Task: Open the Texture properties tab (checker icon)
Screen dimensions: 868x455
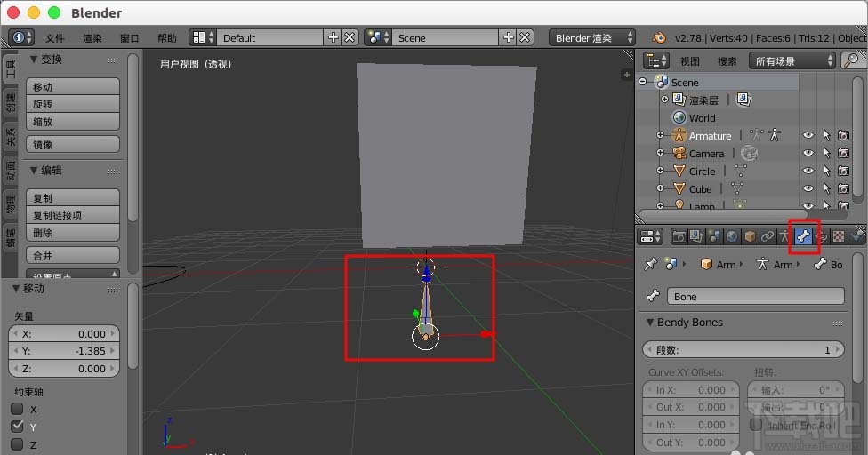Action: (x=839, y=236)
